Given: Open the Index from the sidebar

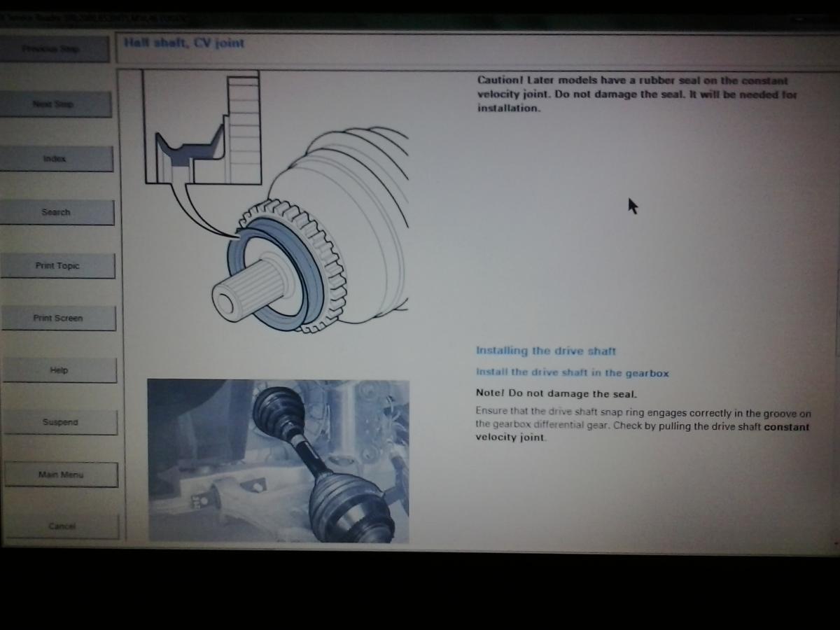Looking at the screenshot, I should pos(55,159).
